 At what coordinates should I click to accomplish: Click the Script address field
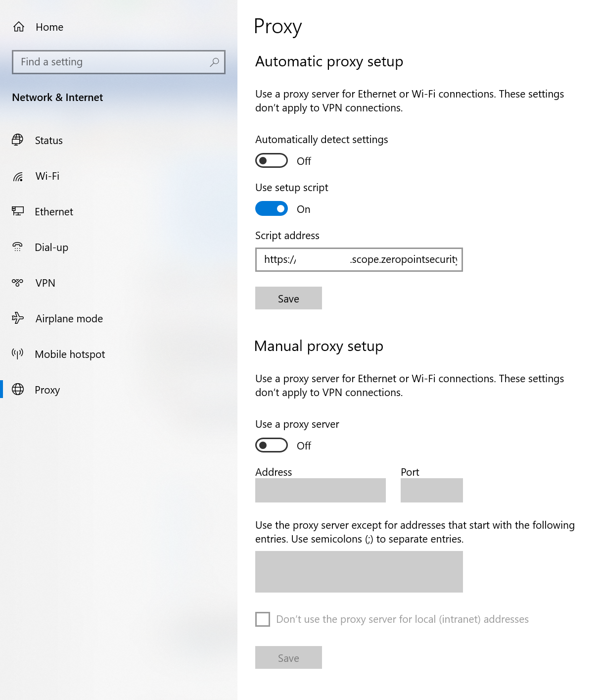[359, 260]
